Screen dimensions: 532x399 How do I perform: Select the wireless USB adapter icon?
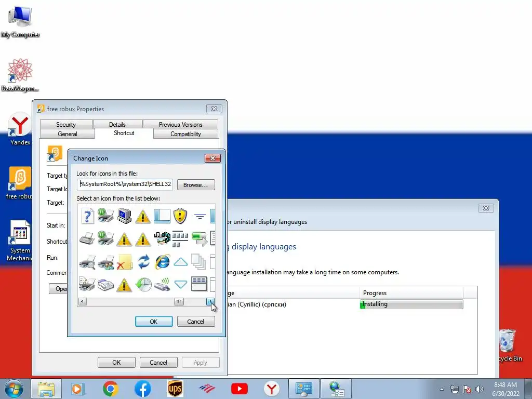pos(162,284)
